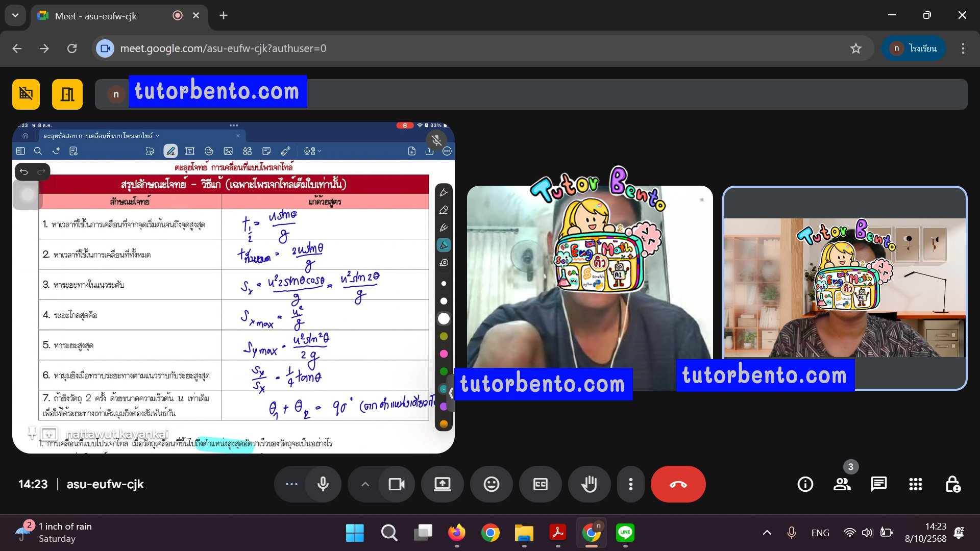The image size is (980, 551).
Task: Open a new browser tab
Action: click(x=224, y=15)
